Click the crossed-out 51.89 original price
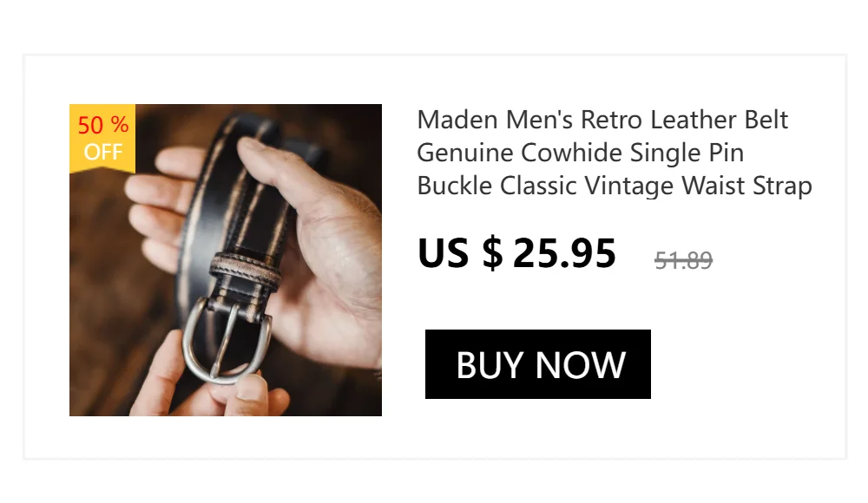Screen dimensions: 868x503 pyautogui.click(x=683, y=260)
